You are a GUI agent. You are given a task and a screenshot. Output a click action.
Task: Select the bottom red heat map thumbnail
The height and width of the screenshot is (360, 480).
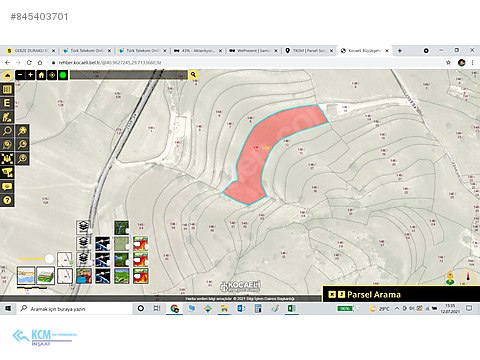(140, 276)
